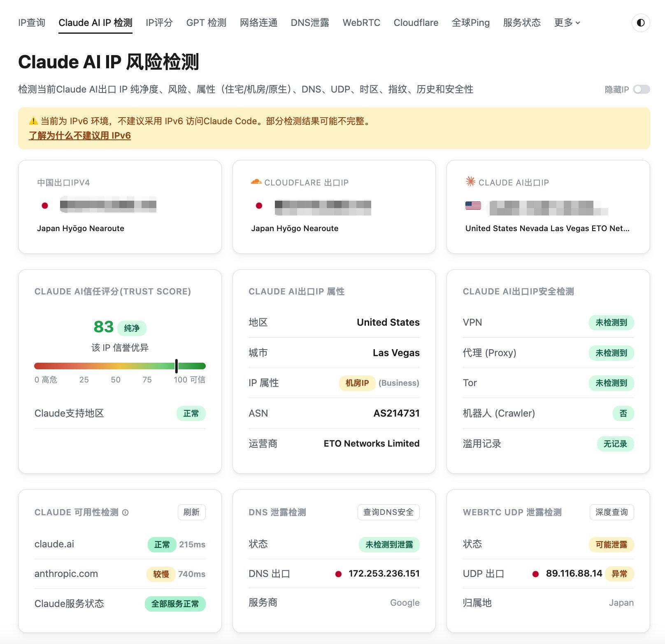The image size is (665, 644).
Task: Open the 网络连通 tab
Action: tap(258, 23)
